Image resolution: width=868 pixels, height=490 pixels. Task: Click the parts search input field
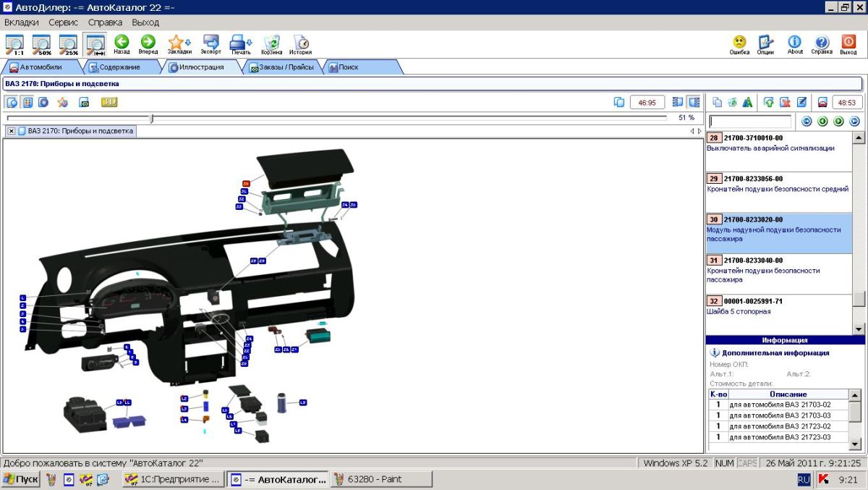(x=750, y=122)
